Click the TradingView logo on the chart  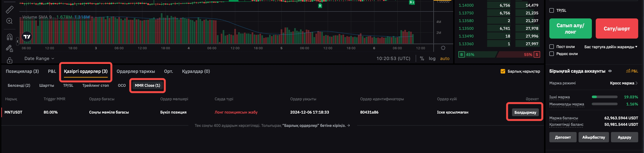click(x=27, y=37)
